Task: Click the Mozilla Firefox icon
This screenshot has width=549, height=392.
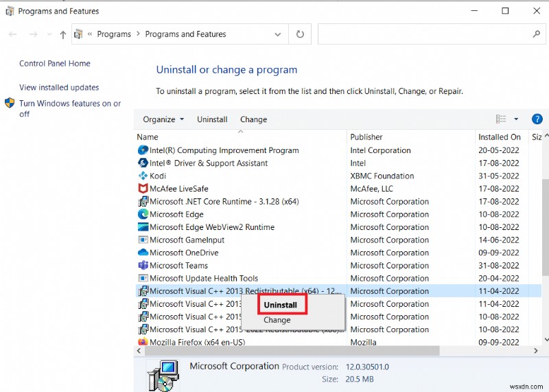Action: [x=143, y=341]
